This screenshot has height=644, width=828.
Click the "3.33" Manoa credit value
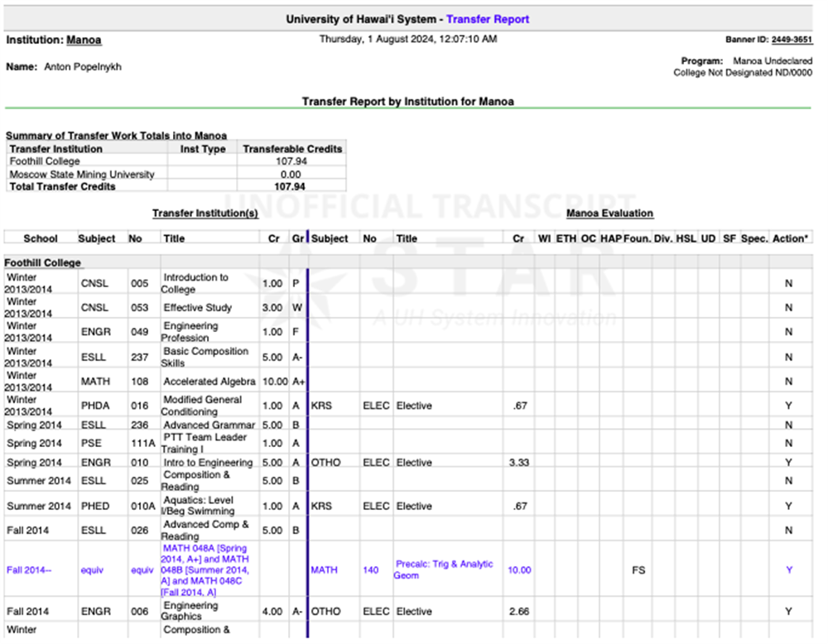pyautogui.click(x=520, y=463)
